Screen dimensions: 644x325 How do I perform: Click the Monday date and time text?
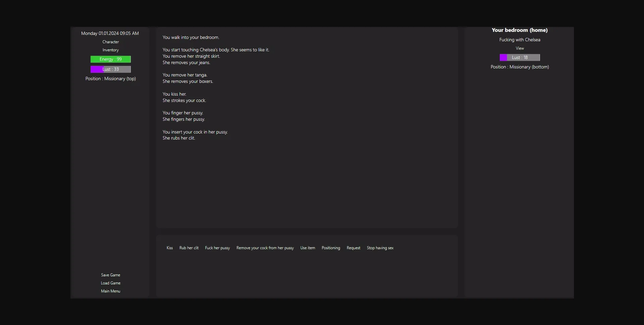click(110, 33)
